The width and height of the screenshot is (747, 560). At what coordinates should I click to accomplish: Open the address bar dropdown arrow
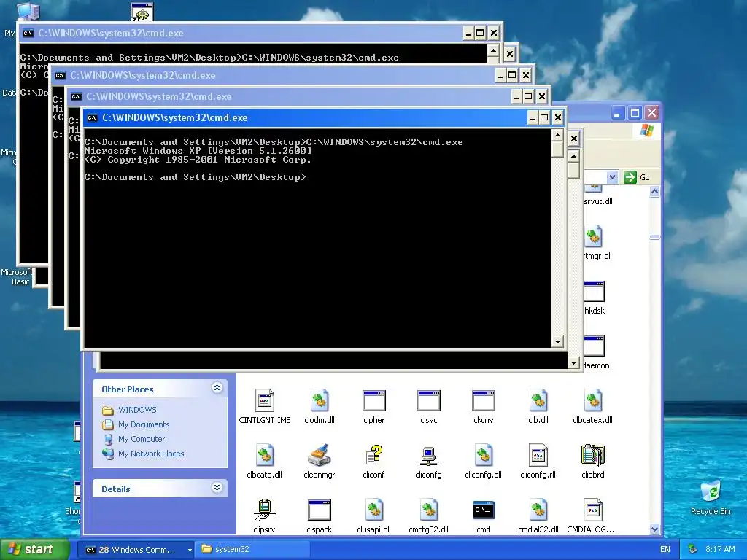pos(612,177)
